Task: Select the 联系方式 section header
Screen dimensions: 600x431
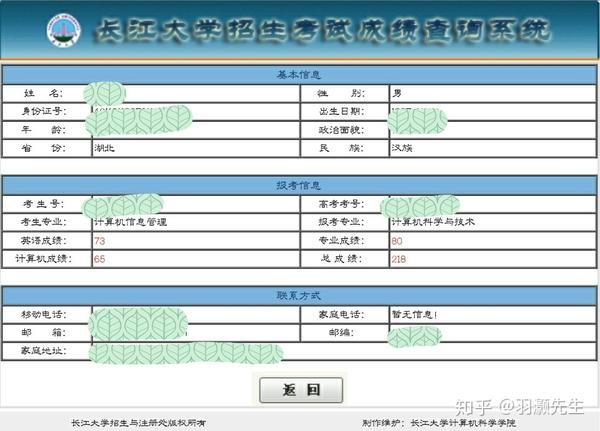Action: click(299, 295)
